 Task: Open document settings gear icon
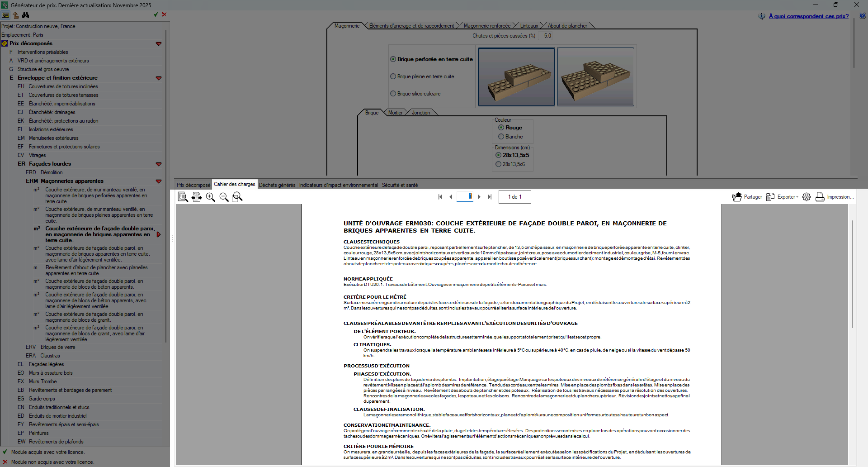tap(807, 197)
